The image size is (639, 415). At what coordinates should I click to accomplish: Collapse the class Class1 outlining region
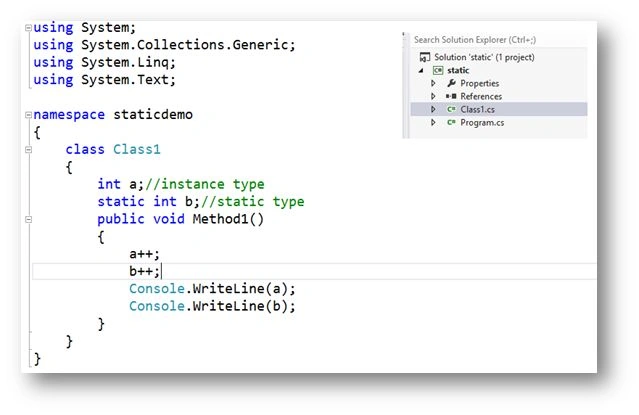[28, 150]
